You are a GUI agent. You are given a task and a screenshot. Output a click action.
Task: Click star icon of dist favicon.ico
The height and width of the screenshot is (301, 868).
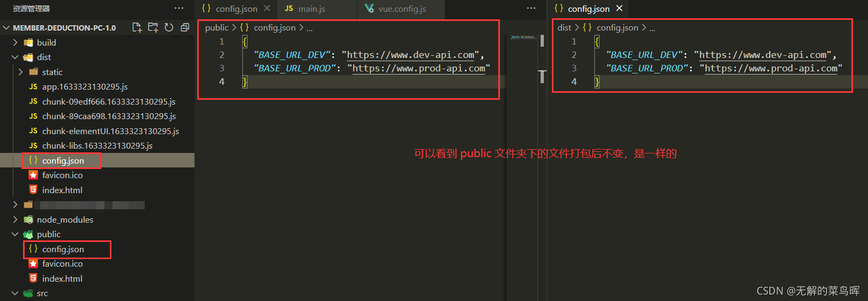(x=33, y=175)
